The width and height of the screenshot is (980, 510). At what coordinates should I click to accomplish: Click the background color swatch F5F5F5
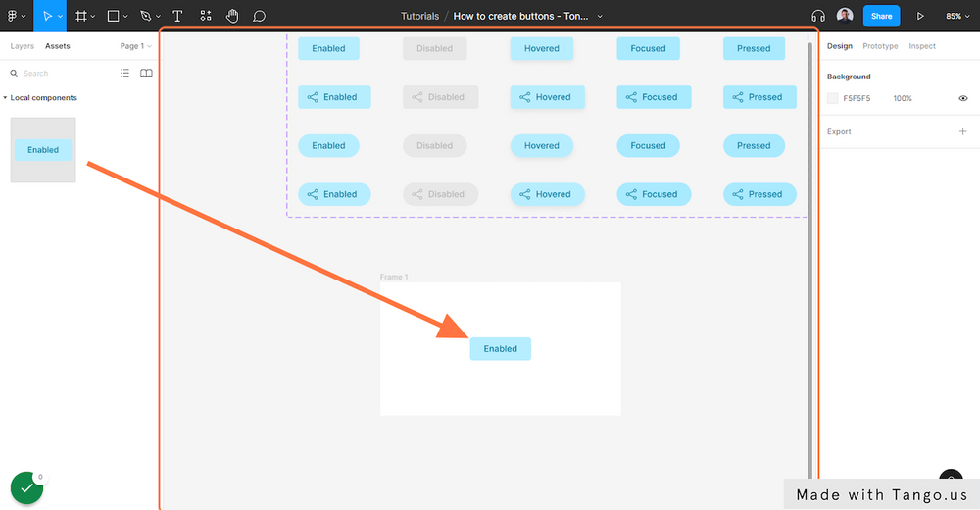[833, 98]
